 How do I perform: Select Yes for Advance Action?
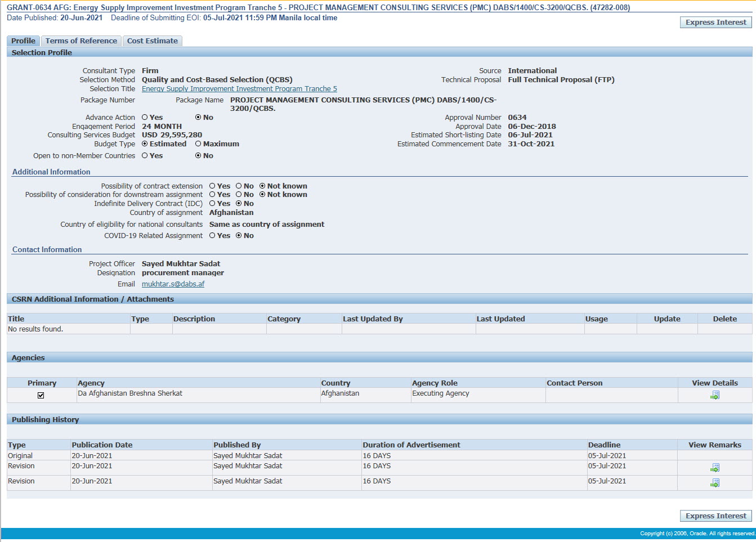145,118
